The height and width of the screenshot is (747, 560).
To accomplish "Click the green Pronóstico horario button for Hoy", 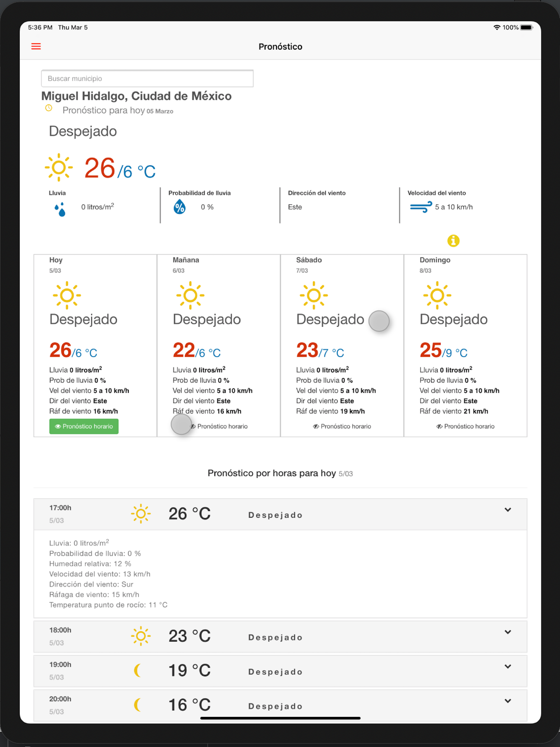I will (84, 426).
